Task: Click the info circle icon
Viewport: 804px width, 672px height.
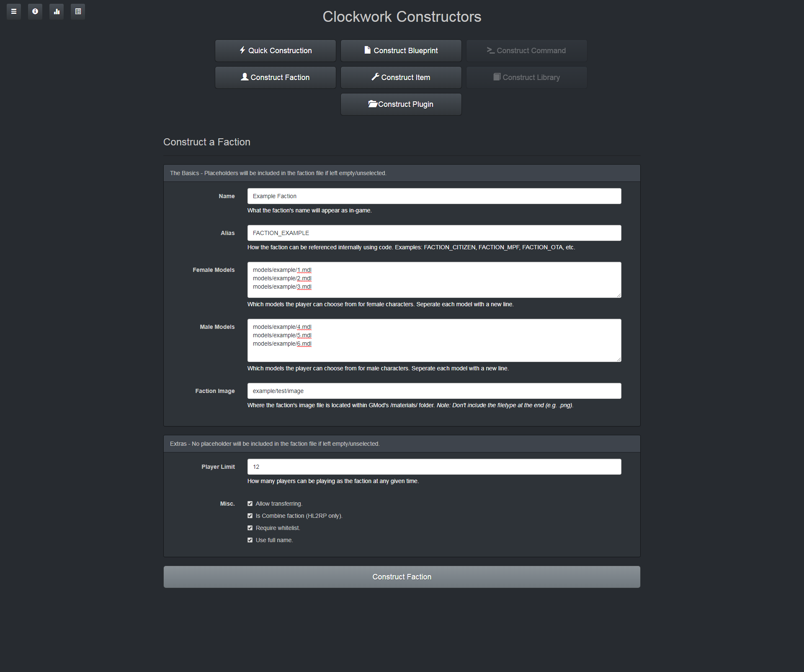Action: (x=35, y=11)
